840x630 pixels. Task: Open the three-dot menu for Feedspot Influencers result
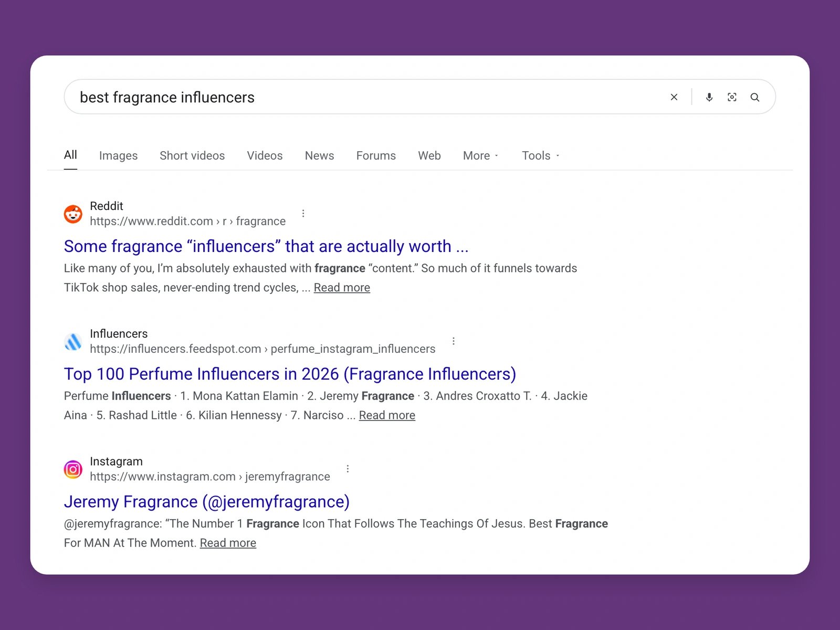click(x=454, y=341)
